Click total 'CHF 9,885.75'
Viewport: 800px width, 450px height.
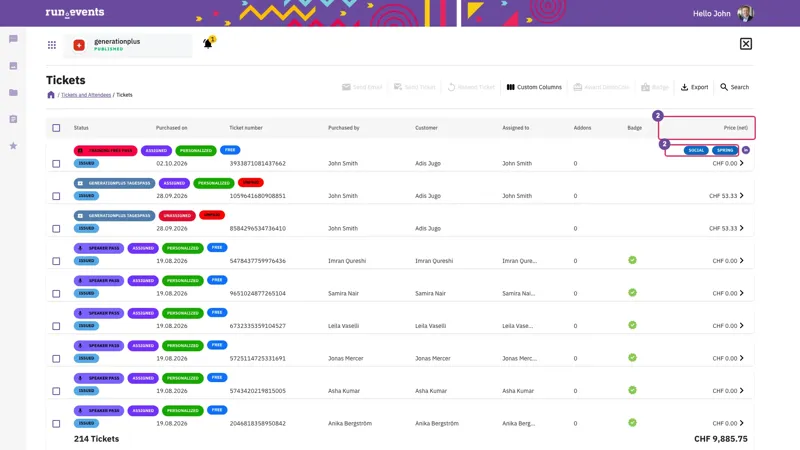pyautogui.click(x=720, y=439)
